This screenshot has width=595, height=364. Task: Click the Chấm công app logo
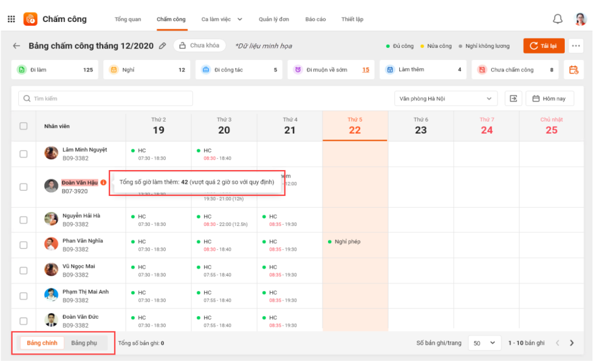coord(30,19)
